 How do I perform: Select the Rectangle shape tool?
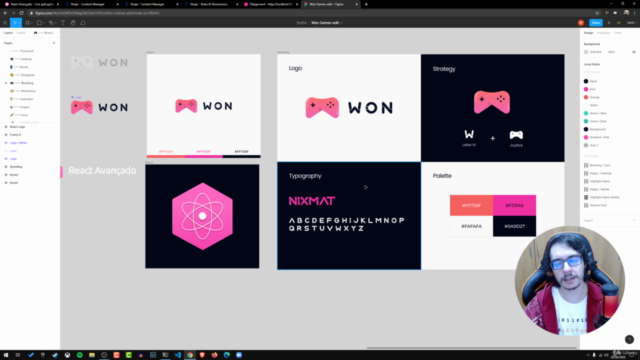pos(39,23)
